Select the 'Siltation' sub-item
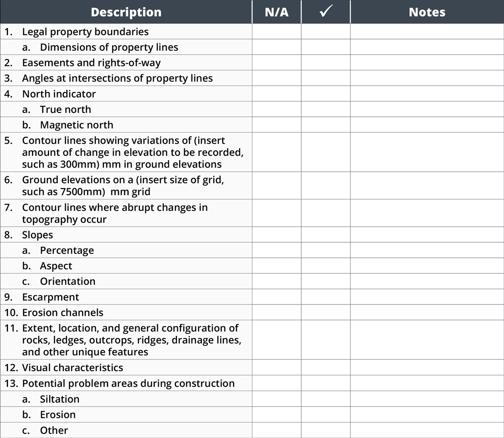The height and width of the screenshot is (438, 504). pyautogui.click(x=60, y=399)
